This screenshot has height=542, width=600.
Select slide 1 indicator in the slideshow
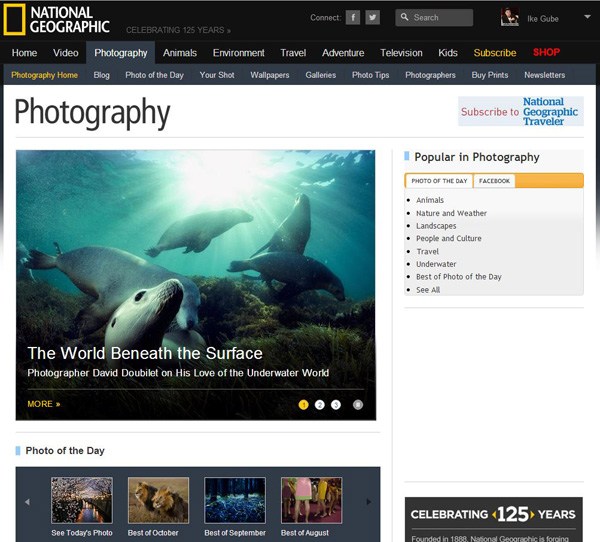[x=304, y=405]
